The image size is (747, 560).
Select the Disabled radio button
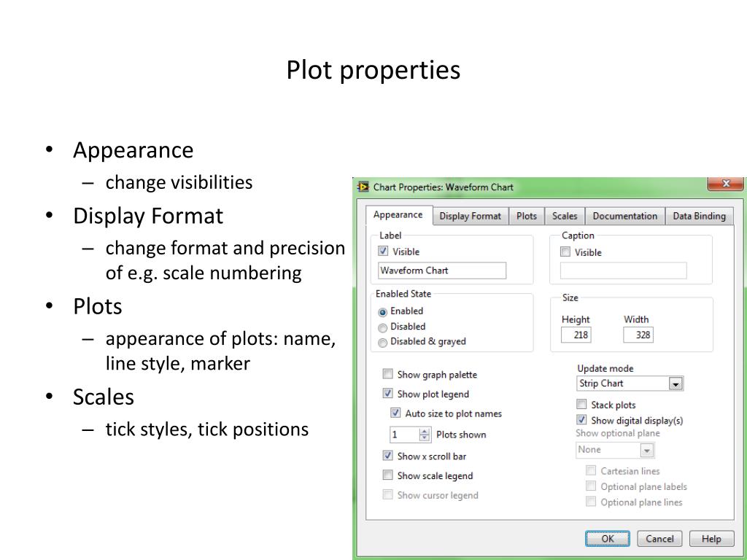(382, 327)
